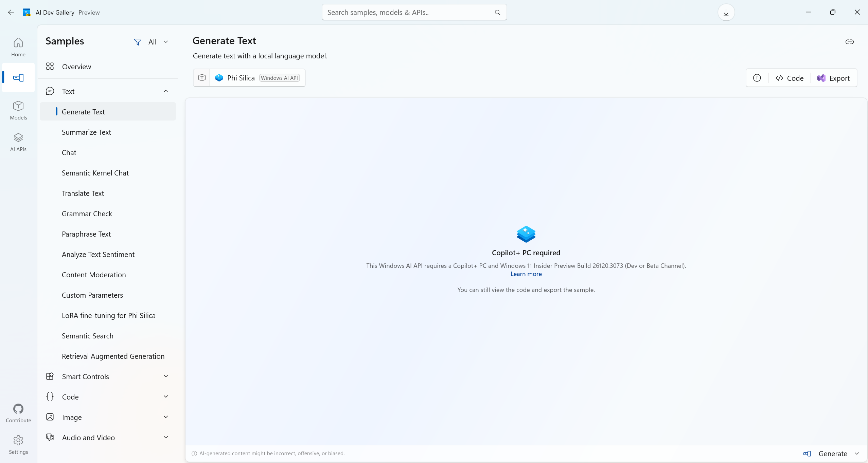The image size is (868, 463).
Task: Click the Export button
Action: (833, 78)
